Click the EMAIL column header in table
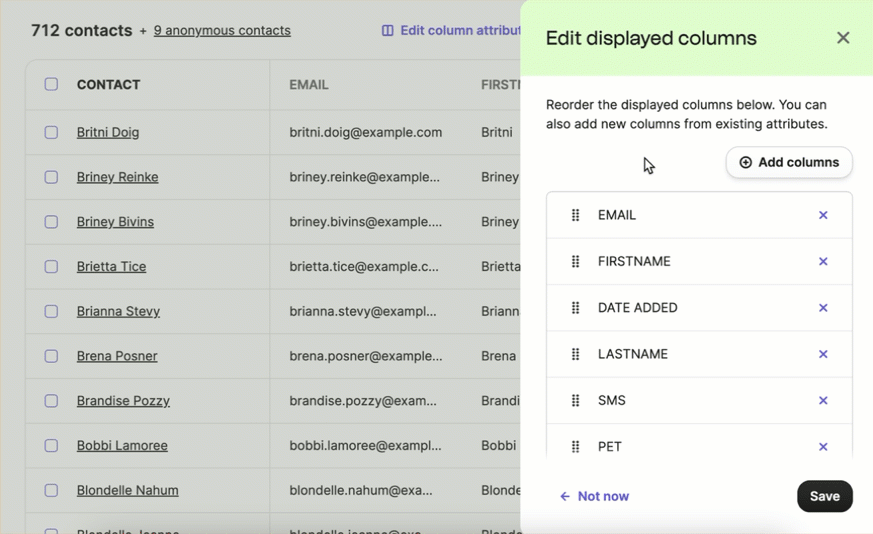The height and width of the screenshot is (534, 873). point(308,85)
